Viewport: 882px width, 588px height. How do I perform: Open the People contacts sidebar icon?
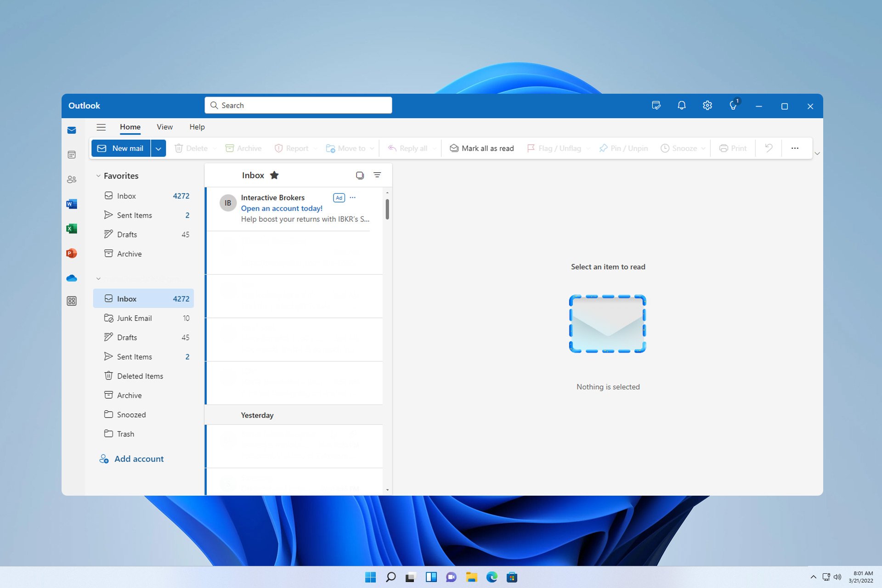[72, 180]
